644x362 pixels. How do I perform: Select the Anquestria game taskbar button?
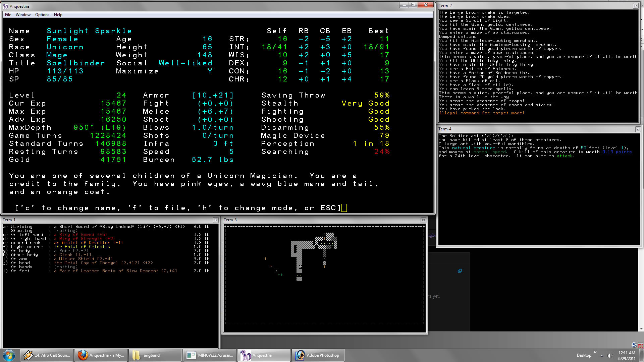pyautogui.click(x=264, y=355)
